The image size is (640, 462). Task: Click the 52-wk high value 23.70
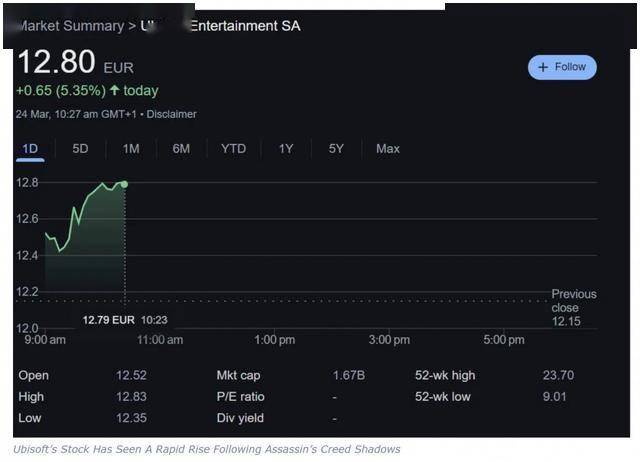tap(558, 375)
